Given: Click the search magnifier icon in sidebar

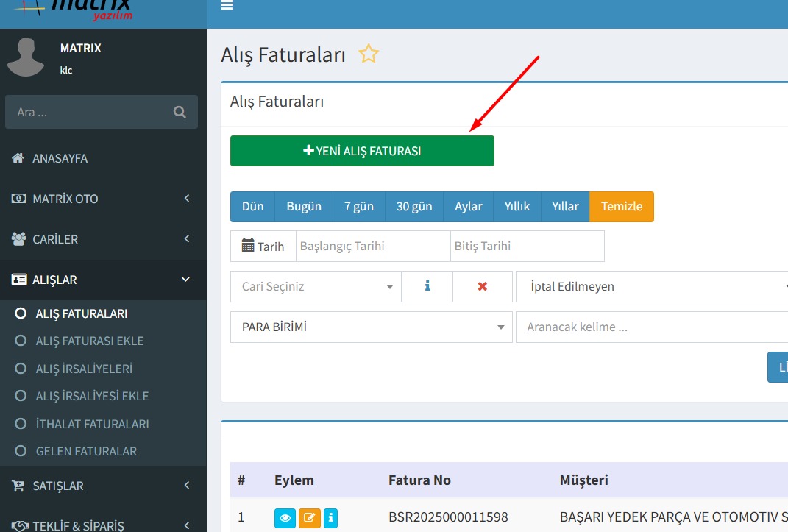Looking at the screenshot, I should (x=180, y=113).
